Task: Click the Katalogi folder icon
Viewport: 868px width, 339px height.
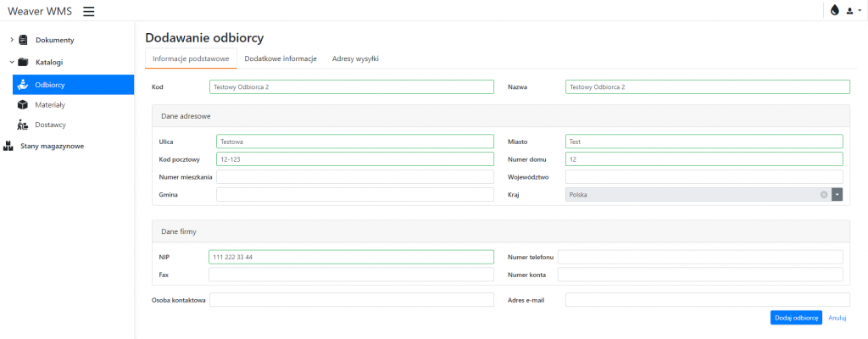Action: point(23,62)
